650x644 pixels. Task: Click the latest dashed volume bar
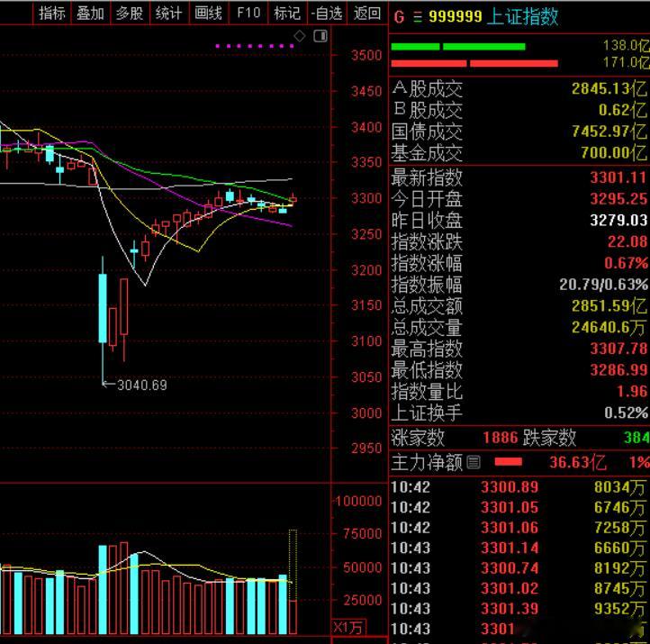(293, 581)
